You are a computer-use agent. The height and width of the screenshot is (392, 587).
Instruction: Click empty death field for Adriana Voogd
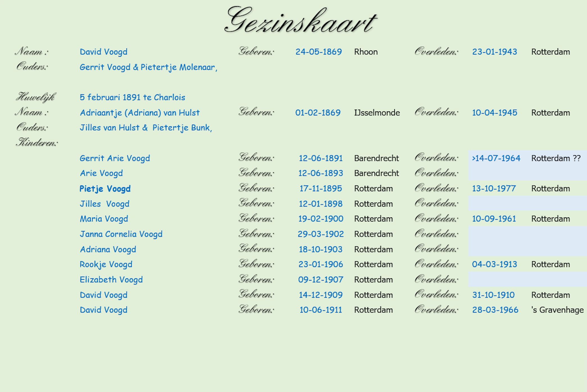pos(527,249)
